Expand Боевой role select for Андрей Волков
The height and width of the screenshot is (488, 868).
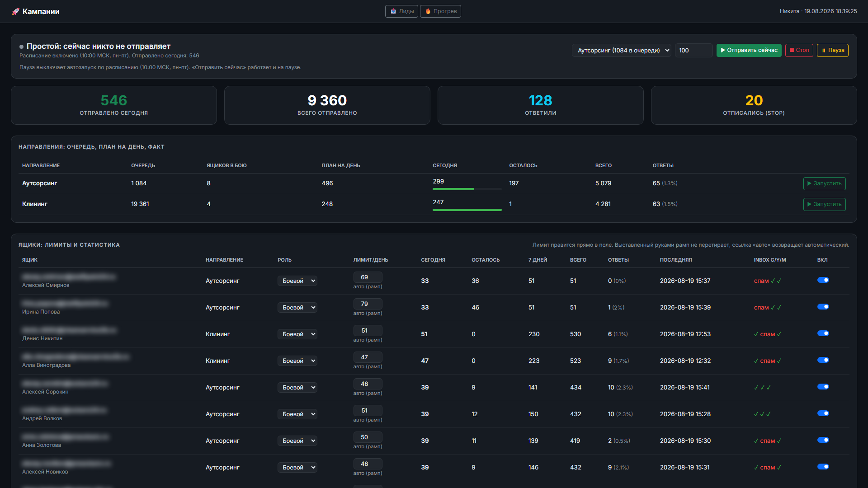[x=297, y=414]
